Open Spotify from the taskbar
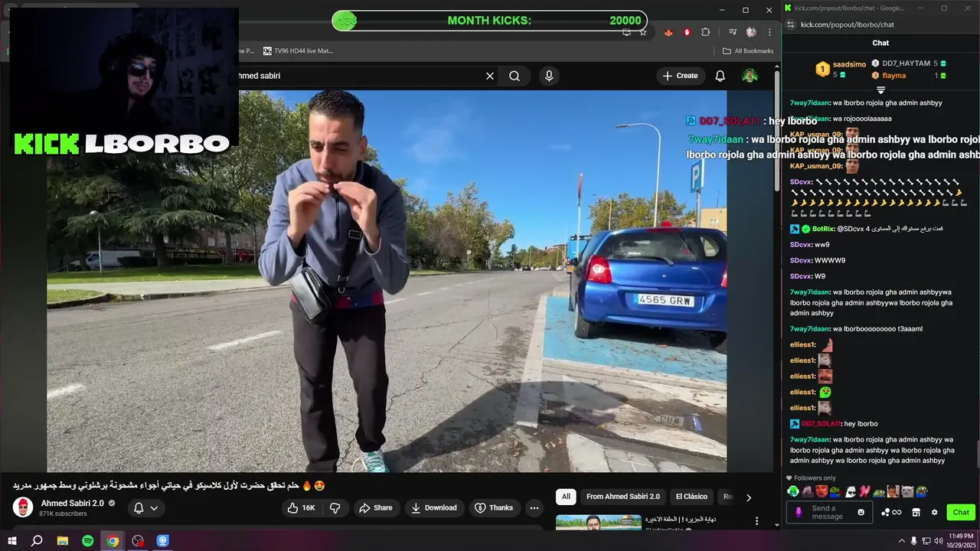The width and height of the screenshot is (980, 551). pos(88,541)
